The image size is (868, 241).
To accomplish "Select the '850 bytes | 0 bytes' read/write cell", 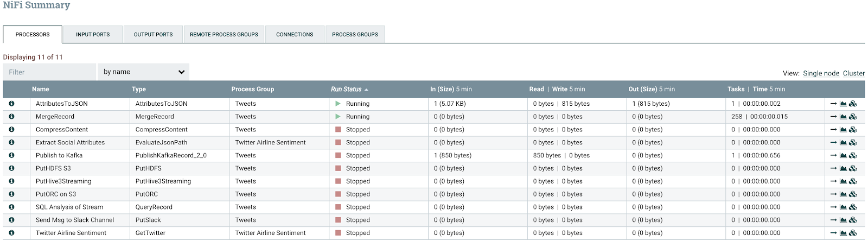I will tap(561, 155).
